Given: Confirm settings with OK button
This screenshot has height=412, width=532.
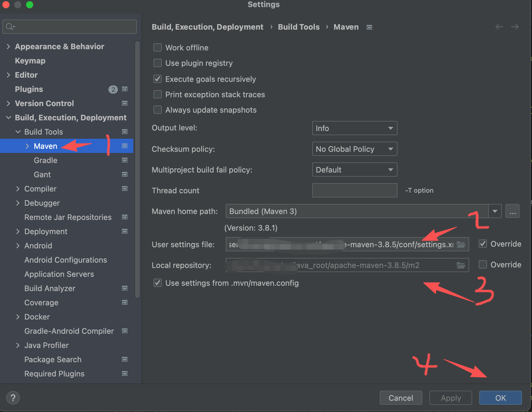Looking at the screenshot, I should tap(501, 398).
